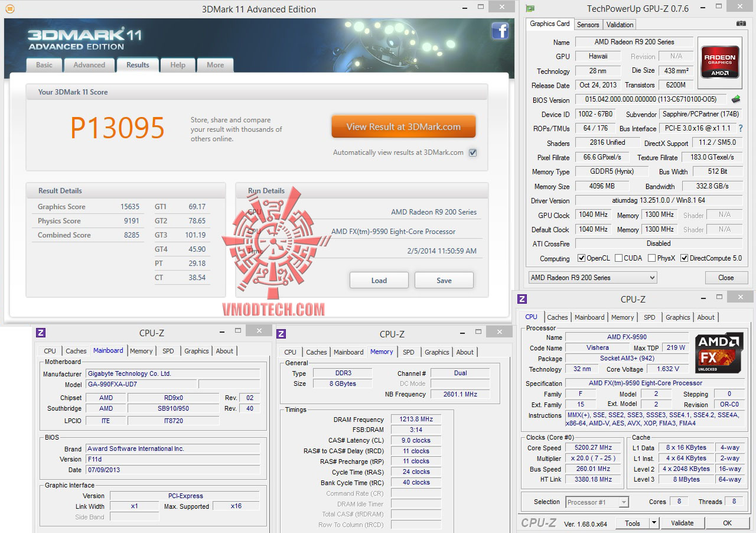Click the bus interface question mark icon
The image size is (756, 533).
click(740, 128)
